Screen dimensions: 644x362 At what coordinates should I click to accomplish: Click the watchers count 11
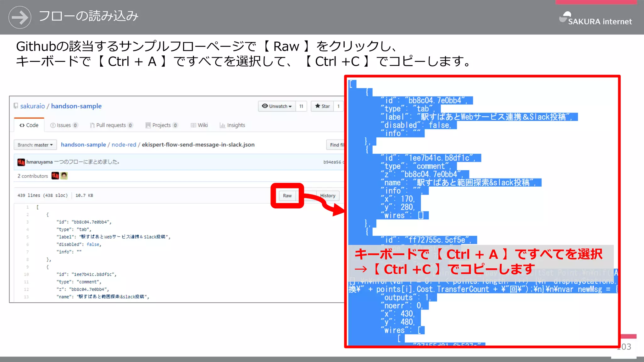tap(301, 106)
